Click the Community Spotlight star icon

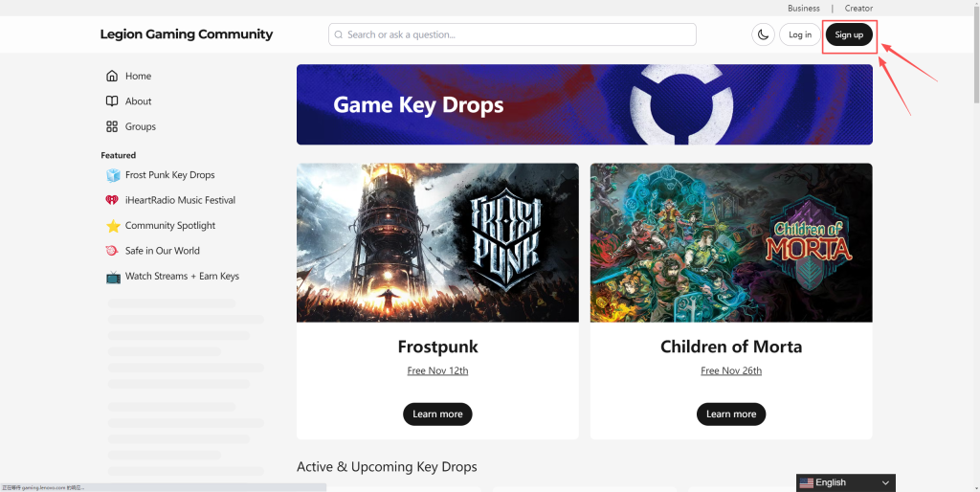[113, 226]
